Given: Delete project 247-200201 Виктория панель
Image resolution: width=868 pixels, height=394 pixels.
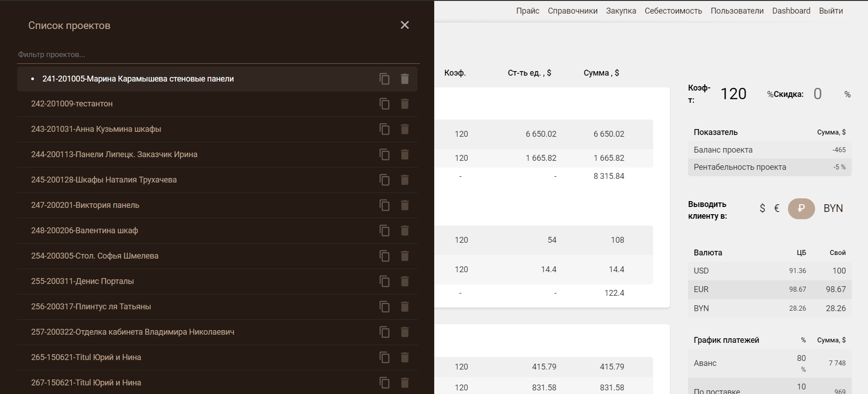Looking at the screenshot, I should tap(405, 206).
